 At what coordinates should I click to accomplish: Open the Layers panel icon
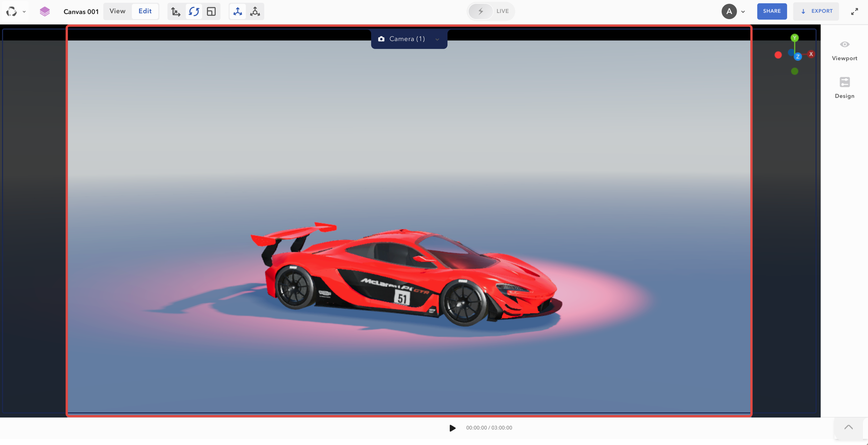click(x=44, y=11)
